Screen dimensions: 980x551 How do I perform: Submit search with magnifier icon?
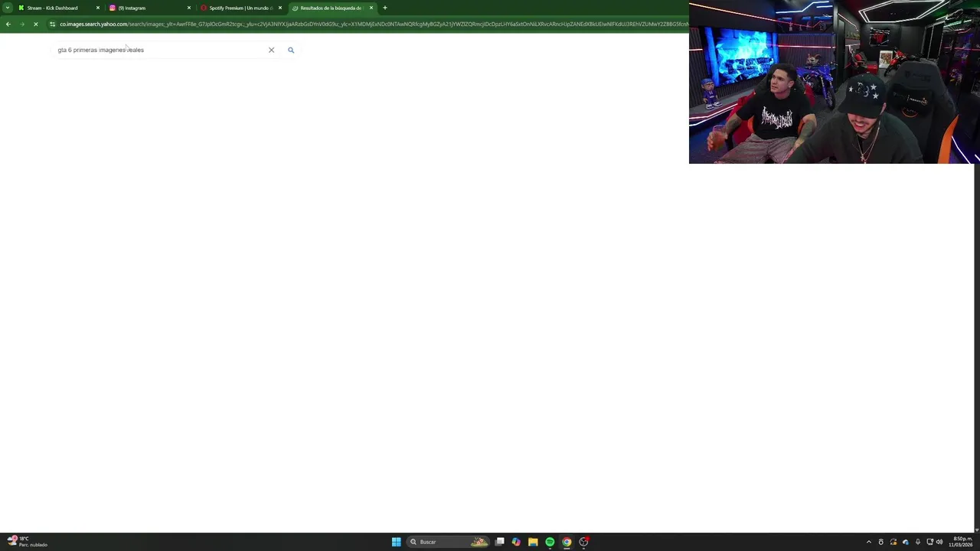291,50
